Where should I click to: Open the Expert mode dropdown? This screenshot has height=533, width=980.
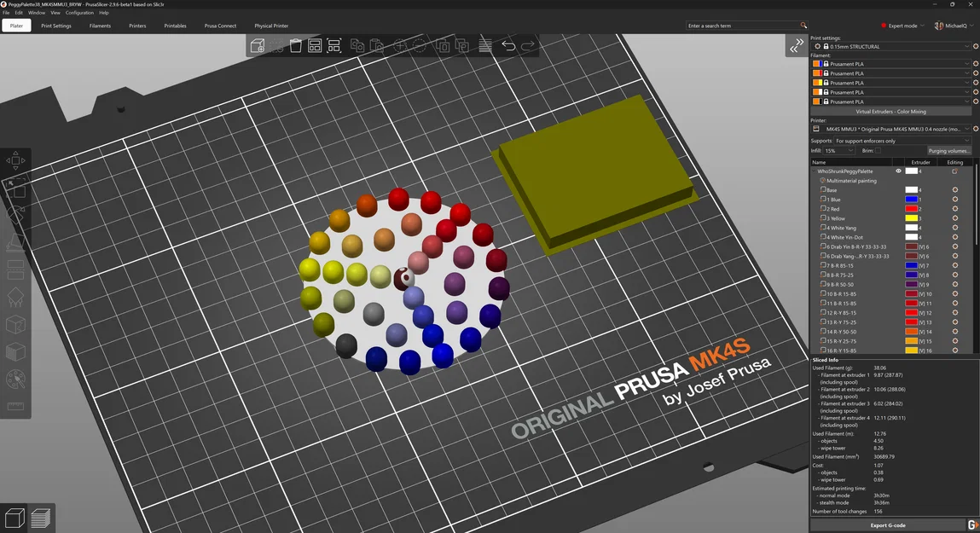tap(902, 26)
